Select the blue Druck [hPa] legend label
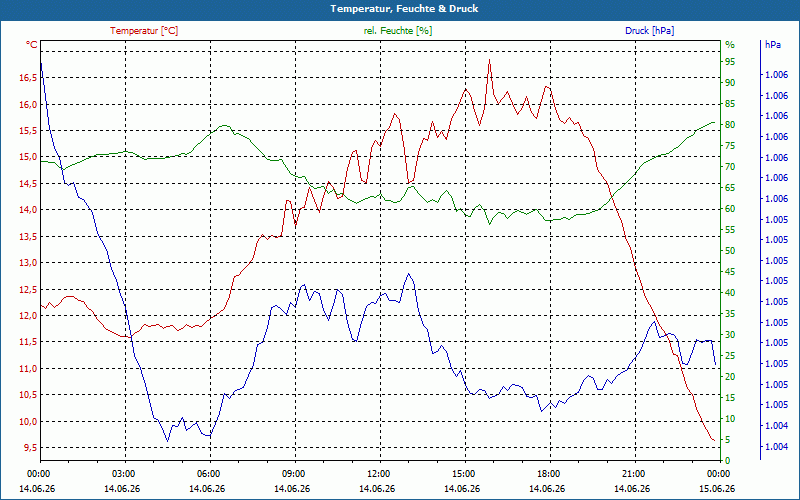This screenshot has width=800, height=500. [x=649, y=31]
